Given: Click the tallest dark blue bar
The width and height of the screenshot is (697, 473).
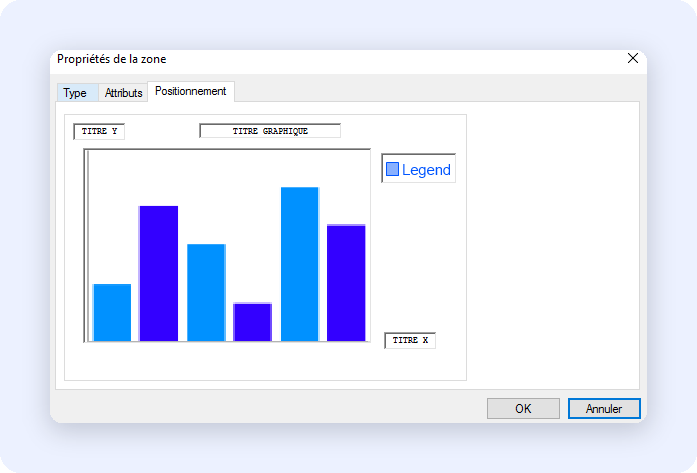Looking at the screenshot, I should click(159, 273).
